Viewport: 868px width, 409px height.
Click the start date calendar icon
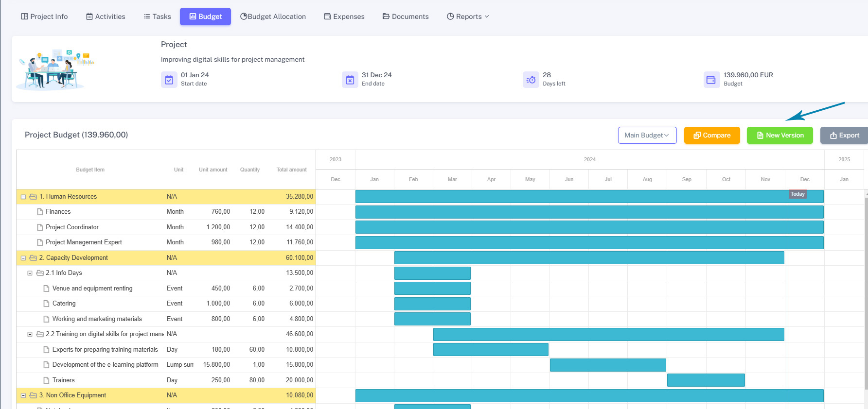tap(169, 80)
